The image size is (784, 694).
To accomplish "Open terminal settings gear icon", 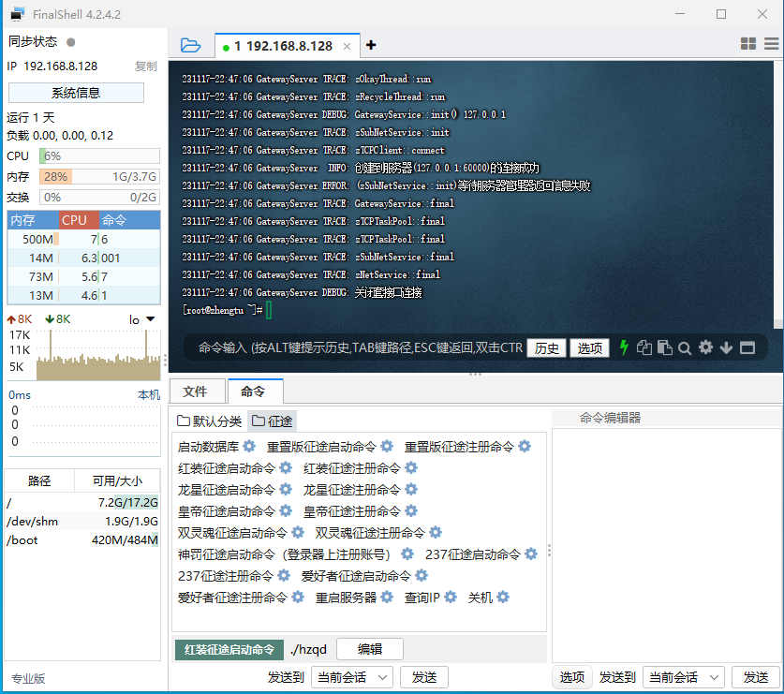I will (705, 347).
